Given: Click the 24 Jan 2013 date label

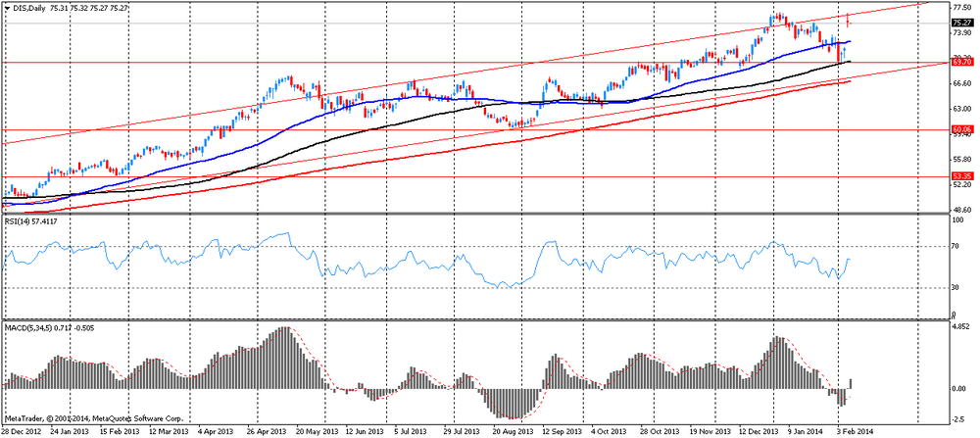Looking at the screenshot, I should [x=72, y=432].
